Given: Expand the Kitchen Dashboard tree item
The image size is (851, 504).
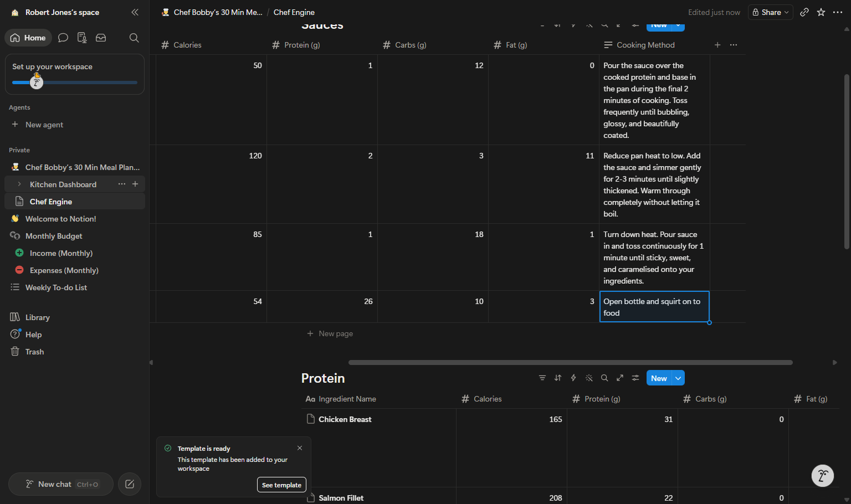Looking at the screenshot, I should coord(19,184).
